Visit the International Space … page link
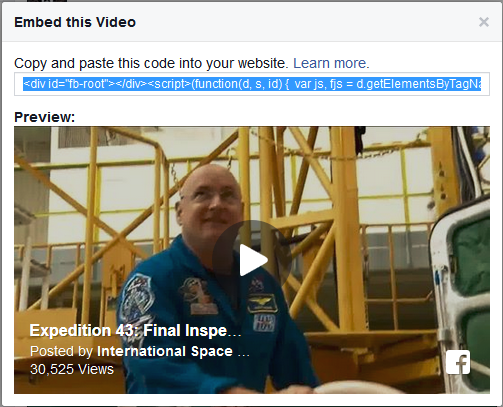Viewport: 503px width, 407px height. click(x=173, y=351)
